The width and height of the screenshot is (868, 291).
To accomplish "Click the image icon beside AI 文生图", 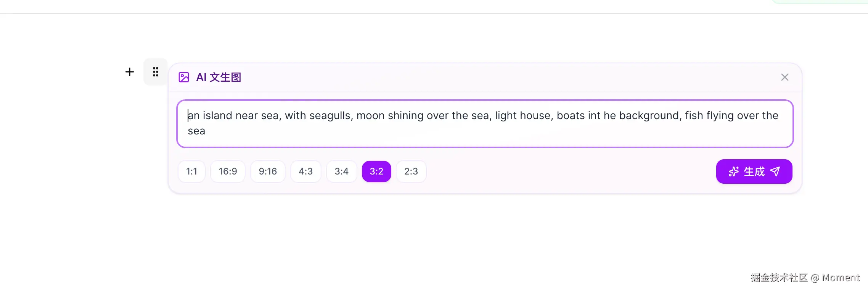I will (184, 77).
